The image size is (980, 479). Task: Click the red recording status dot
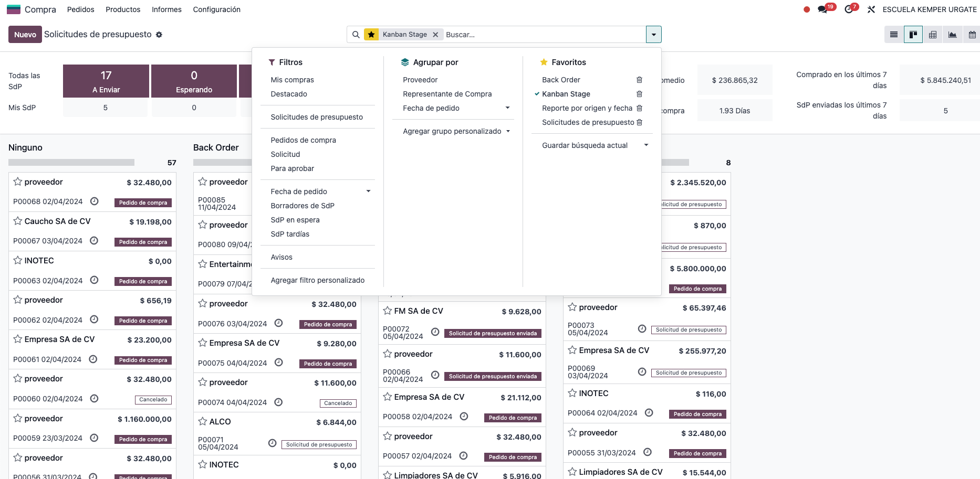(807, 9)
